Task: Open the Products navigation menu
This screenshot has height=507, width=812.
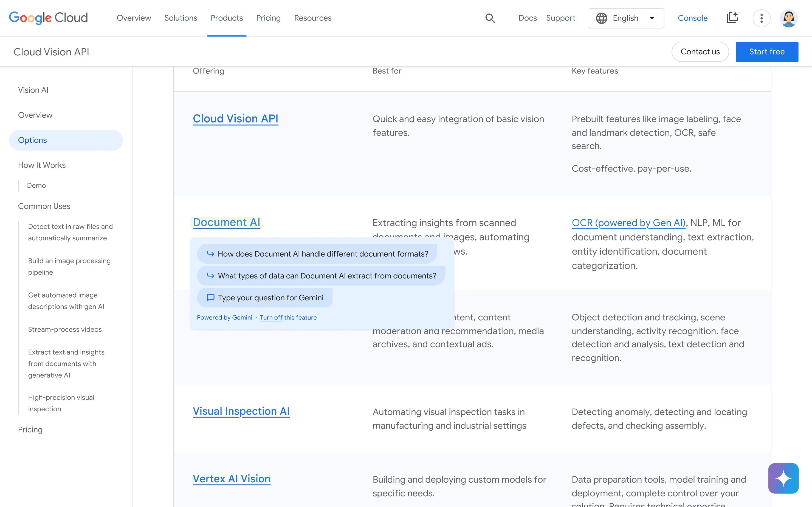Action: (x=227, y=18)
